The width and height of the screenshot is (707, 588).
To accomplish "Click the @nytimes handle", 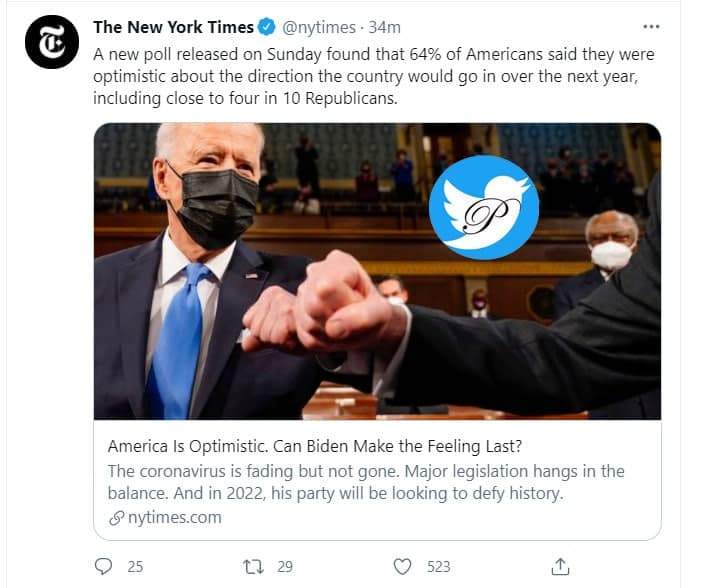I will (319, 28).
